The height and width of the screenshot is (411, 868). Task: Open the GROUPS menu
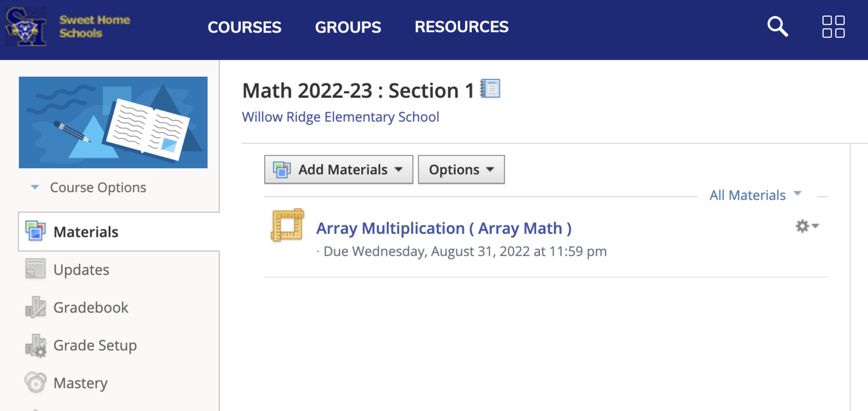[x=348, y=27]
